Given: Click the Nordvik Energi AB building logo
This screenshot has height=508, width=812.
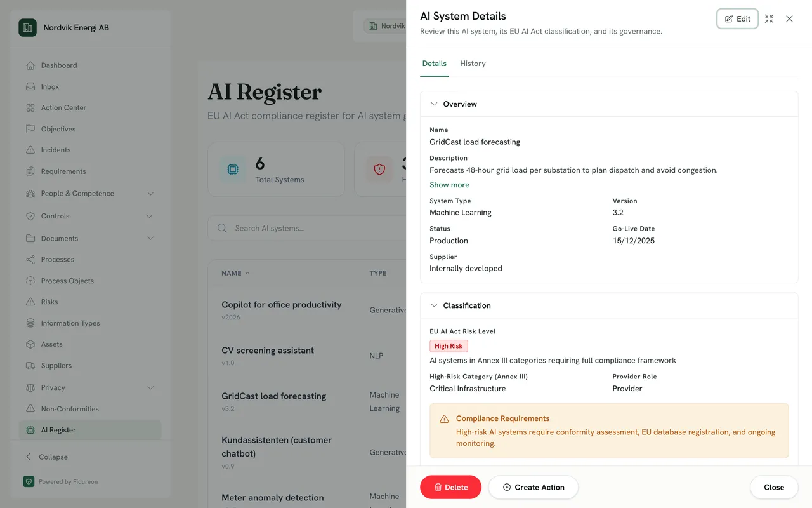Looking at the screenshot, I should (27, 27).
